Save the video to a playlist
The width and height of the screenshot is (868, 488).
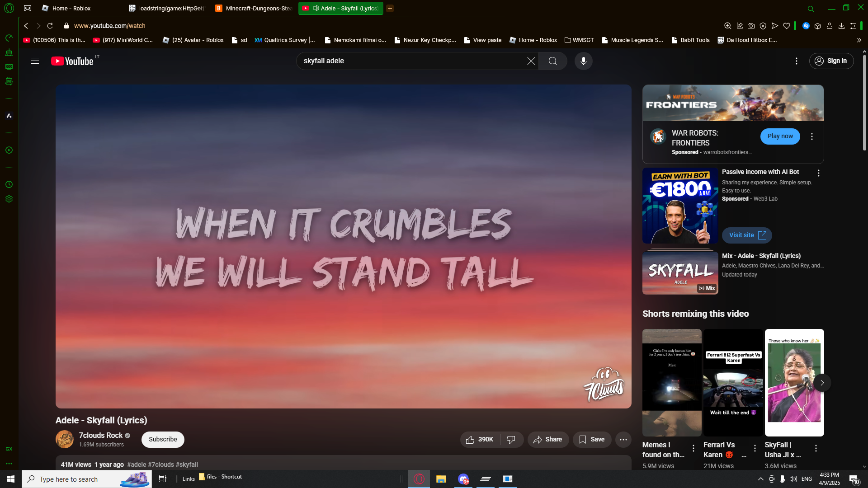[x=592, y=440]
